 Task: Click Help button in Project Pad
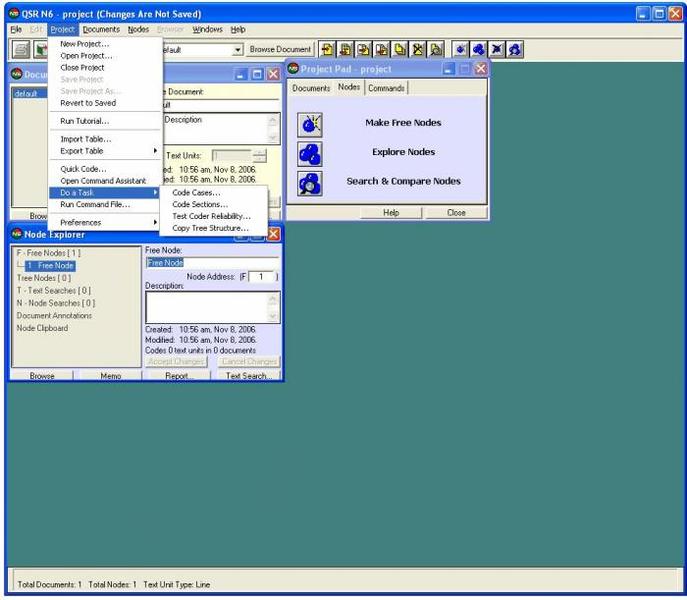point(391,213)
